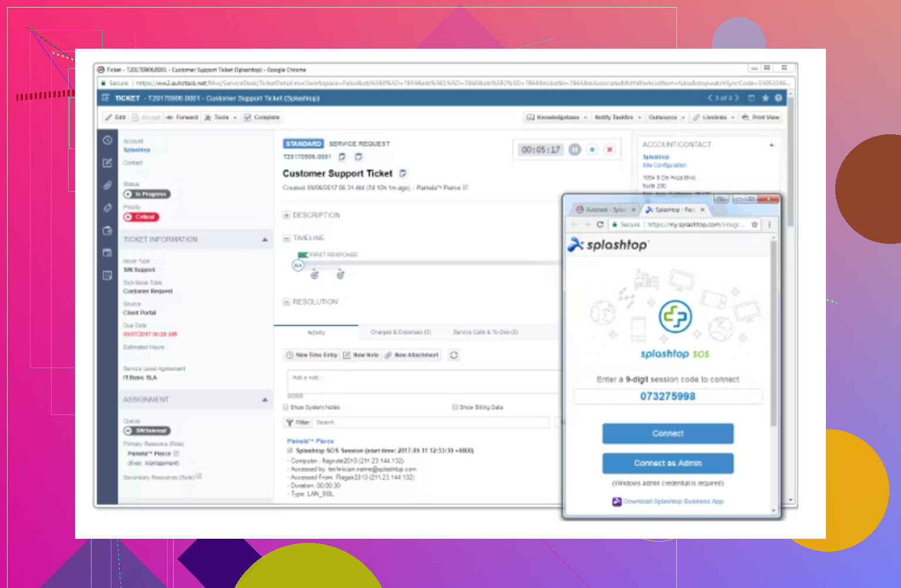Go to previous ticket arrow
Image resolution: width=901 pixels, height=588 pixels.
pos(710,98)
